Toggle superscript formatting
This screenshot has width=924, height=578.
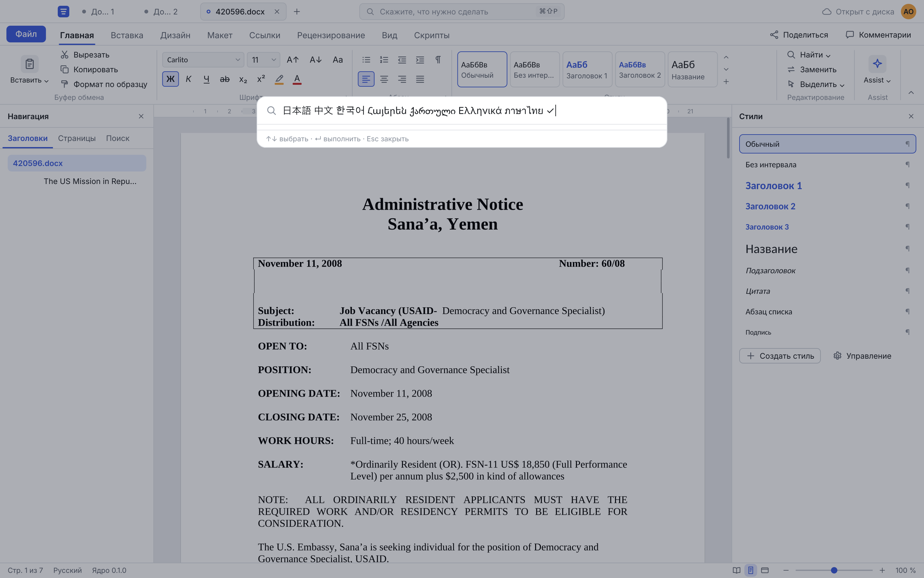261,79
